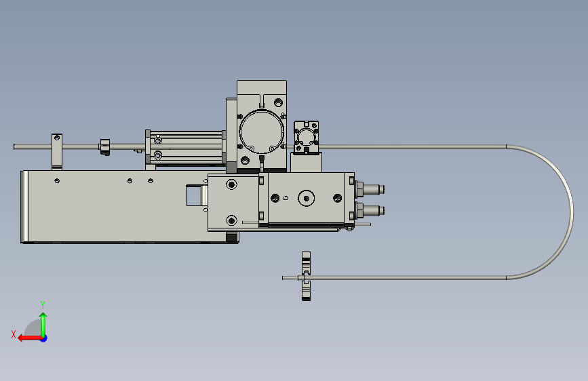Click the red X axis arrow of the triad
Screen dimensions: 588x381
click(30, 338)
